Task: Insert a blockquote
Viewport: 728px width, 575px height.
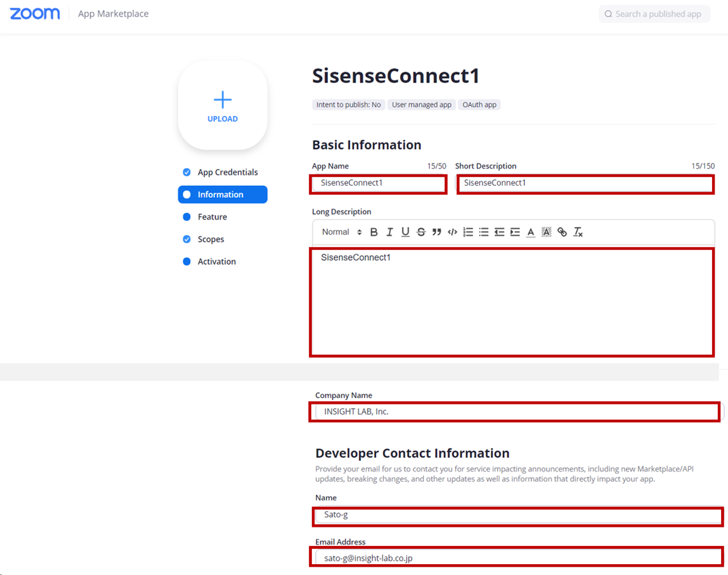Action: point(436,232)
